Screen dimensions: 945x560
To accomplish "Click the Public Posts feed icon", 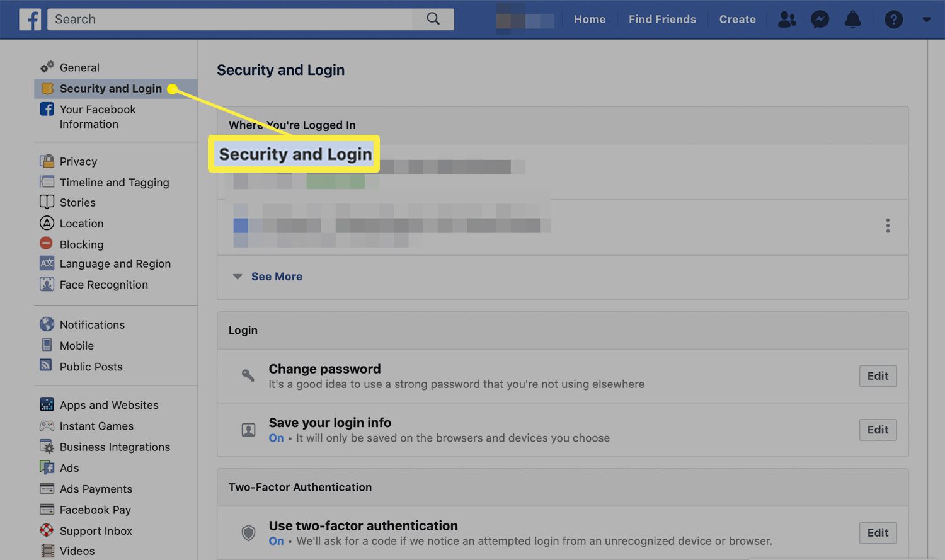I will 46,365.
